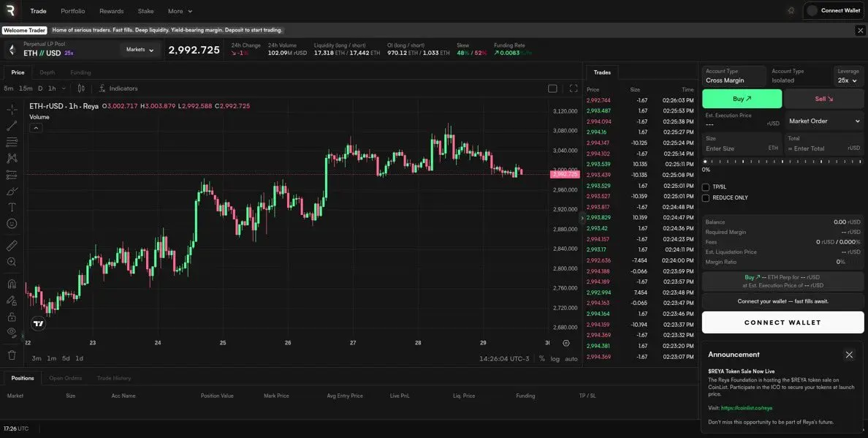Switch to the Open Orders tab
This screenshot has height=438, width=868.
click(65, 378)
